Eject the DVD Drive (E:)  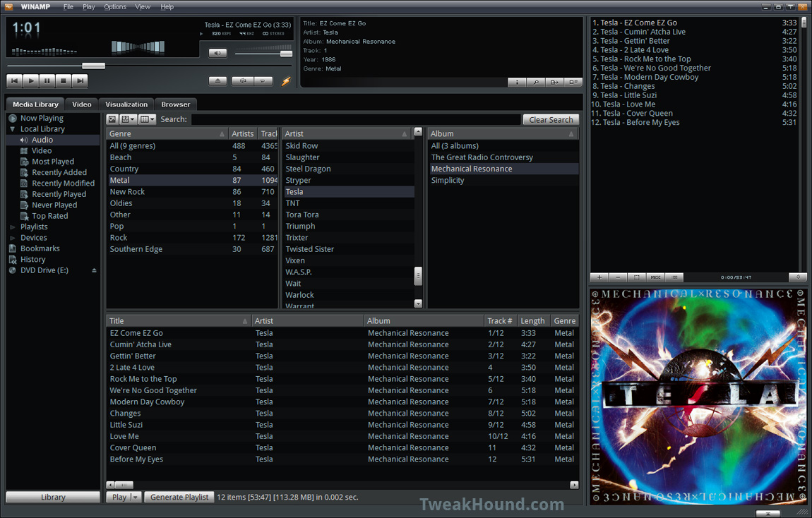pyautogui.click(x=94, y=270)
